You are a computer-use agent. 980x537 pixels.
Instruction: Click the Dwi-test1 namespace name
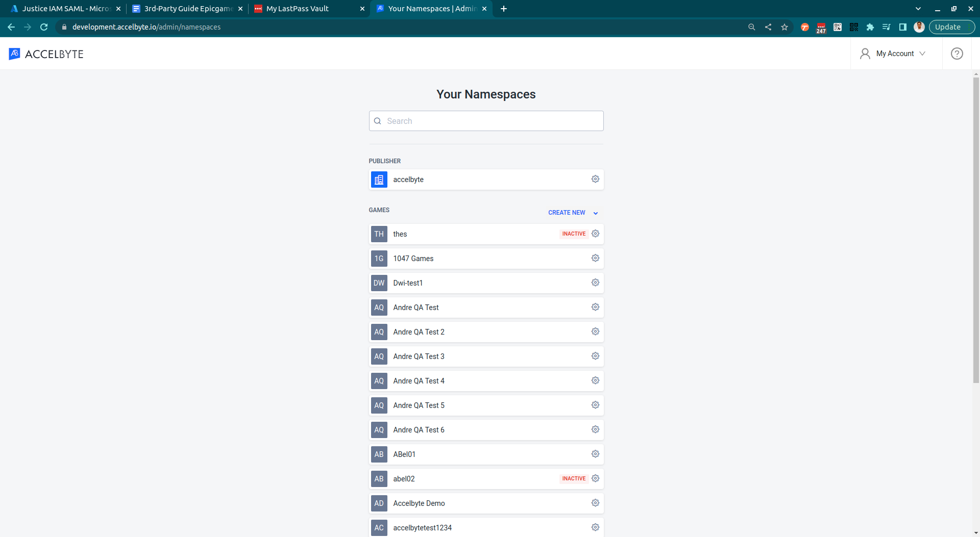click(408, 283)
